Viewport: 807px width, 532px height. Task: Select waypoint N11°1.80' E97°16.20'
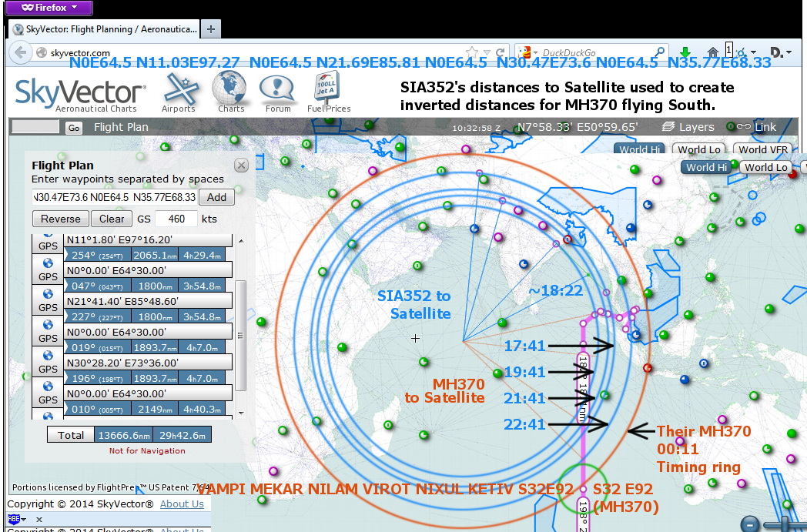pos(148,239)
